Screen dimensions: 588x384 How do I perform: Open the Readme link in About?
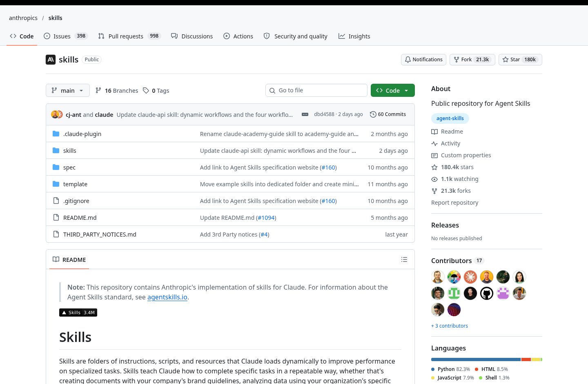coord(447,132)
